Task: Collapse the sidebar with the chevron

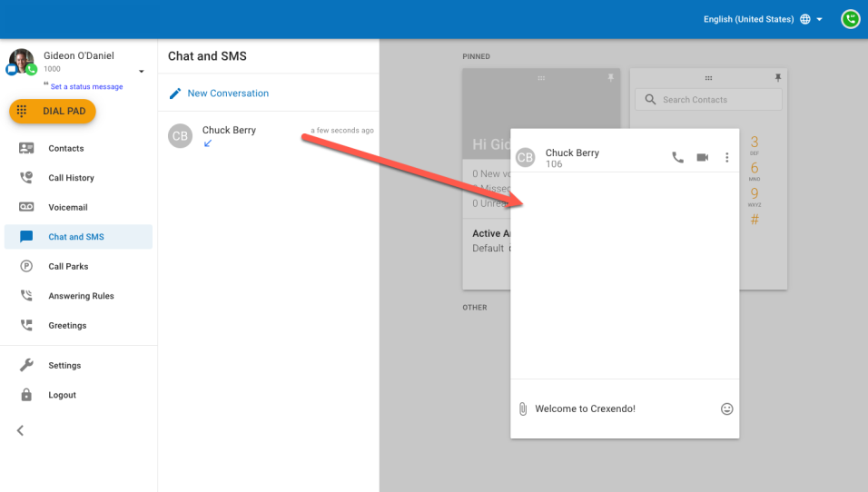Action: pyautogui.click(x=21, y=430)
